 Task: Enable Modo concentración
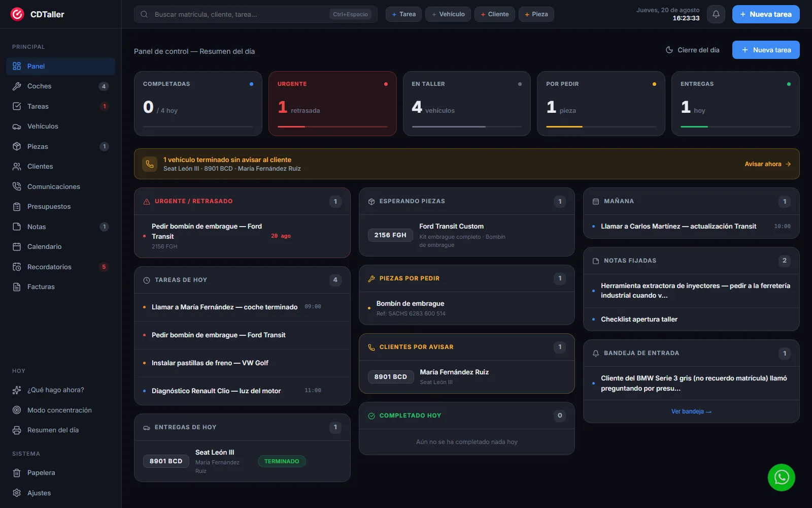click(61, 410)
